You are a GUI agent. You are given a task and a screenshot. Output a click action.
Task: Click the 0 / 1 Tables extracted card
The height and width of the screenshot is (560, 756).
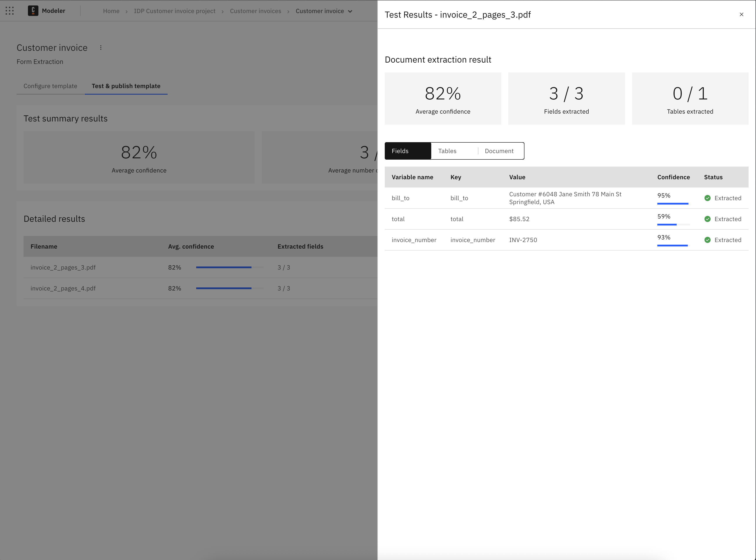[690, 99]
